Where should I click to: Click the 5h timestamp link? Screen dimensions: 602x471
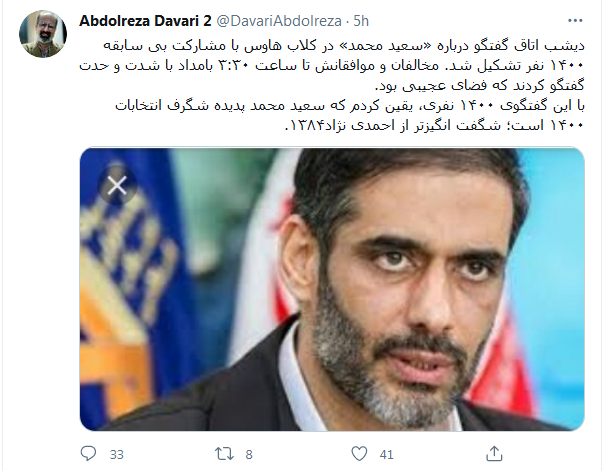point(361,21)
